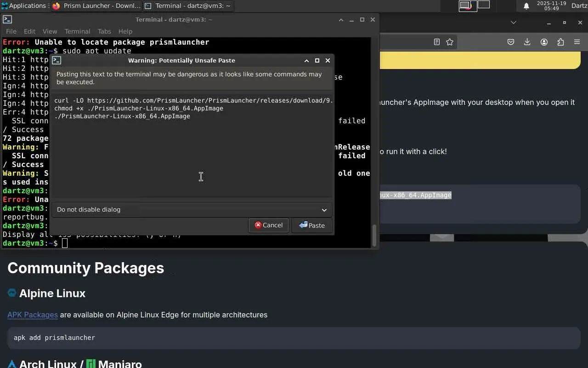Click the dialog's last line starting with ./PrismLauncher
Viewport: 588px width, 368px height.
[x=122, y=116]
